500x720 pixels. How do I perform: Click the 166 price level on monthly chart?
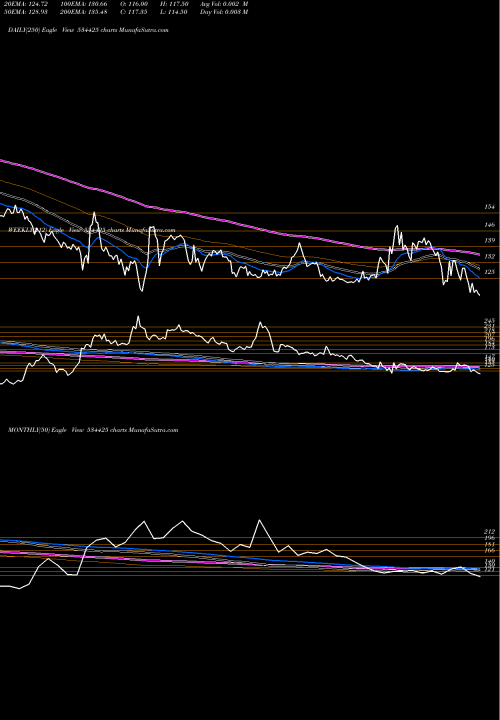pyautogui.click(x=489, y=550)
